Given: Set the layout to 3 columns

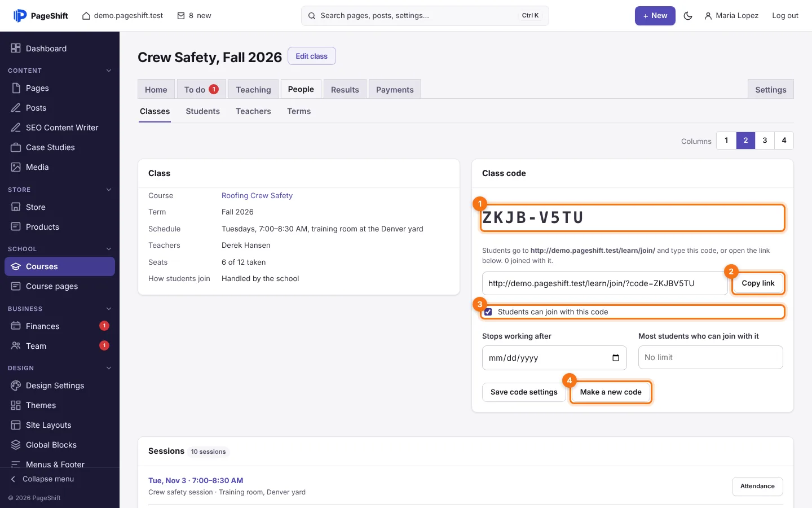Looking at the screenshot, I should pyautogui.click(x=765, y=141).
